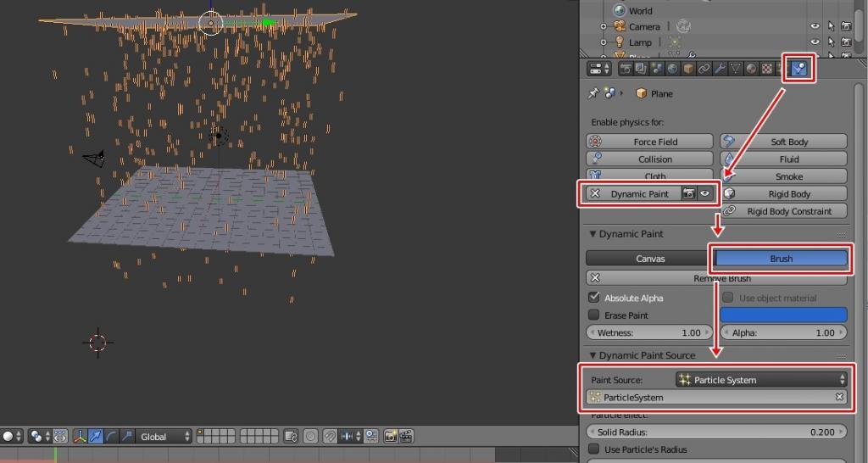Enable Force Field physics
Screen dimensions: 868x463
tap(650, 142)
